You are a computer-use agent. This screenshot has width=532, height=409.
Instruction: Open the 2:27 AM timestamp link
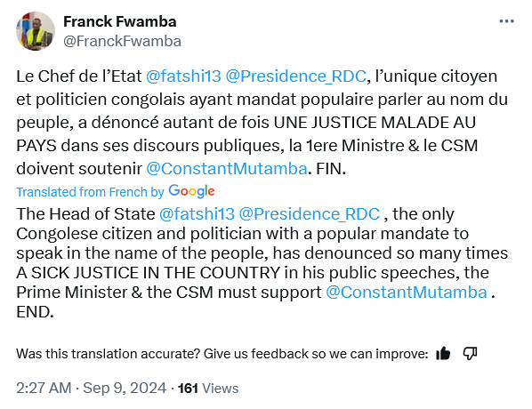pyautogui.click(x=44, y=388)
